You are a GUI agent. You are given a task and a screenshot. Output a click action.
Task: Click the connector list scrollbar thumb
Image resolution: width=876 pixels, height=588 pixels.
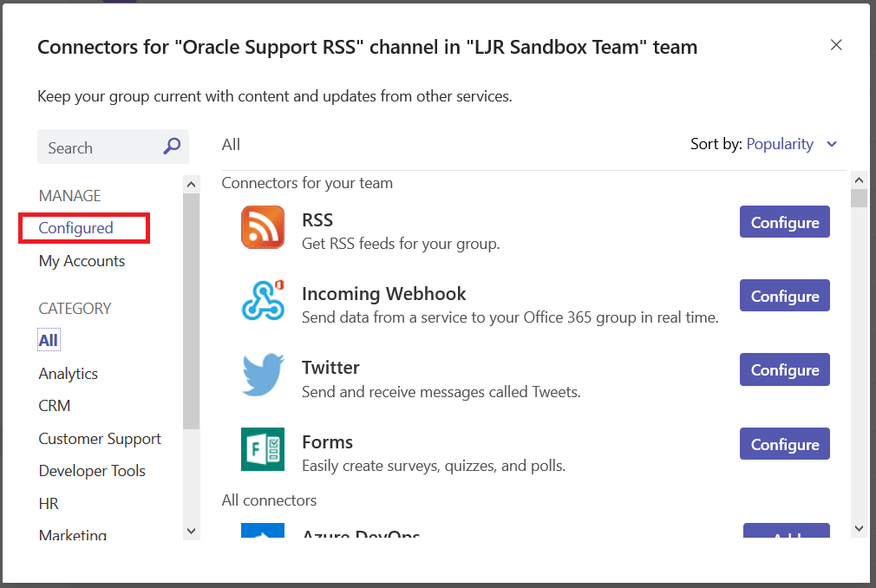pyautogui.click(x=859, y=199)
